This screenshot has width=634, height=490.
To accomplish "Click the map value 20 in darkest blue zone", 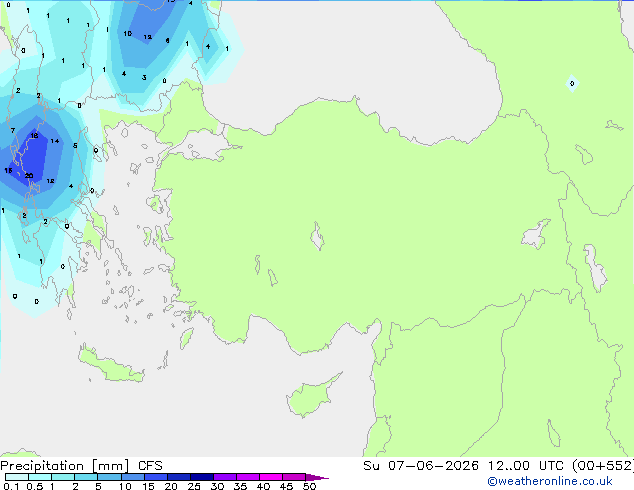I will coord(29,175).
